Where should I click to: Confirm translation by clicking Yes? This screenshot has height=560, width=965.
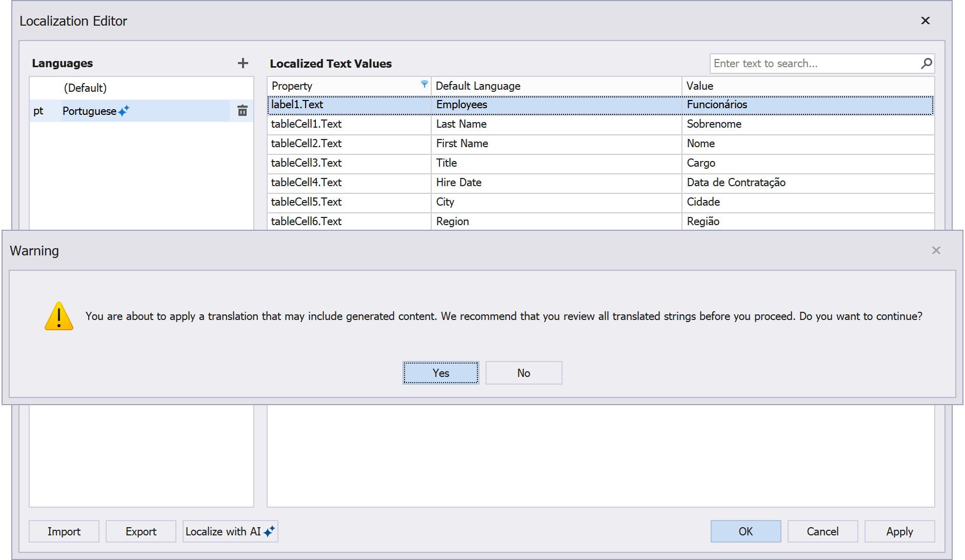click(441, 373)
